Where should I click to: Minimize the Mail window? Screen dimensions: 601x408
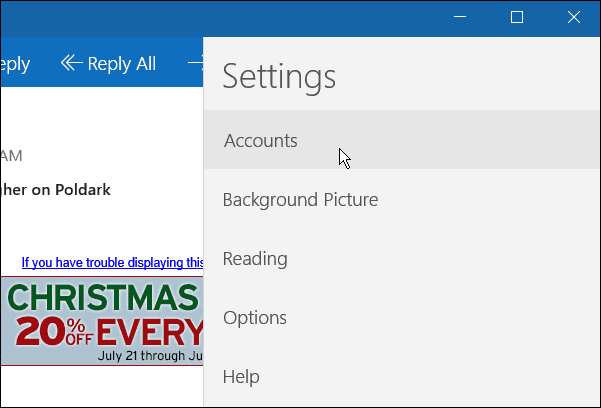pyautogui.click(x=460, y=17)
